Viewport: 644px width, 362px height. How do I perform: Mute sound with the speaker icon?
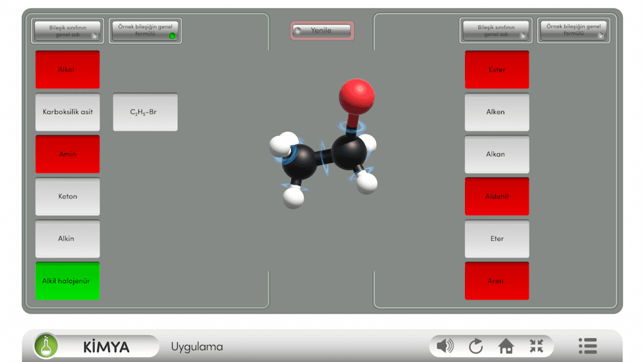[444, 347]
